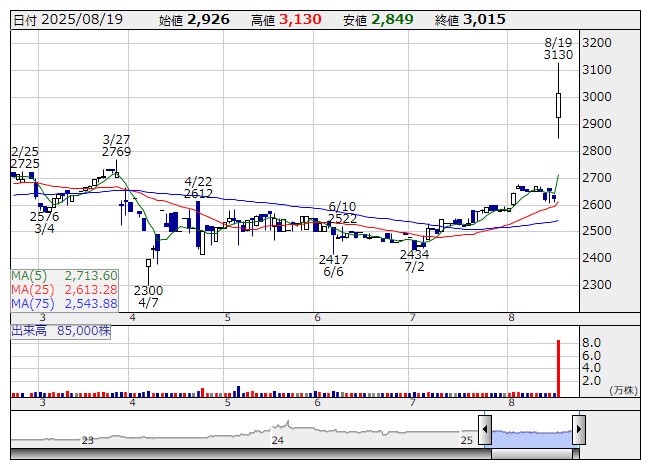
Task: Click the 8.0 volume axis label
Action: point(591,343)
